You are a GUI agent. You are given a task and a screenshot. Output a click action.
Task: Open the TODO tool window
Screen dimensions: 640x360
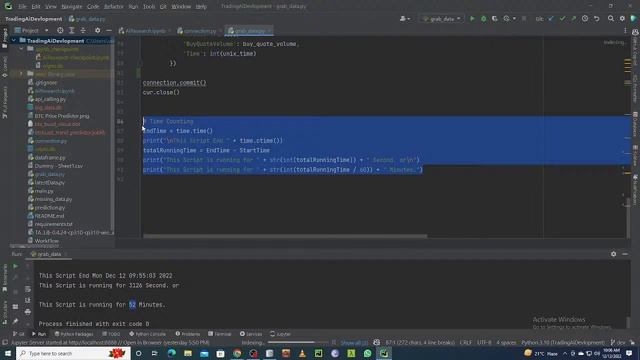[111, 334]
